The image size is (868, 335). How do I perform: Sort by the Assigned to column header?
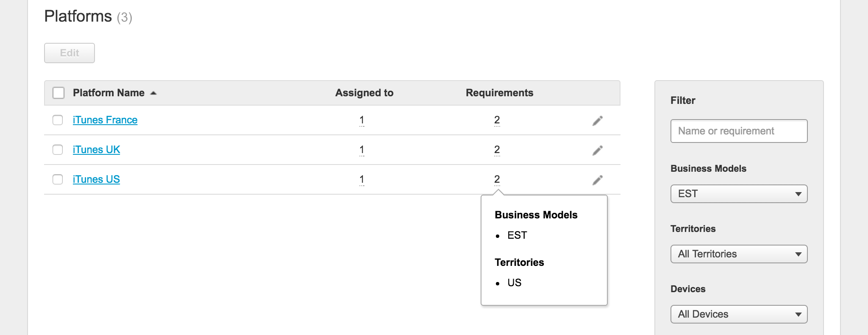click(x=364, y=93)
